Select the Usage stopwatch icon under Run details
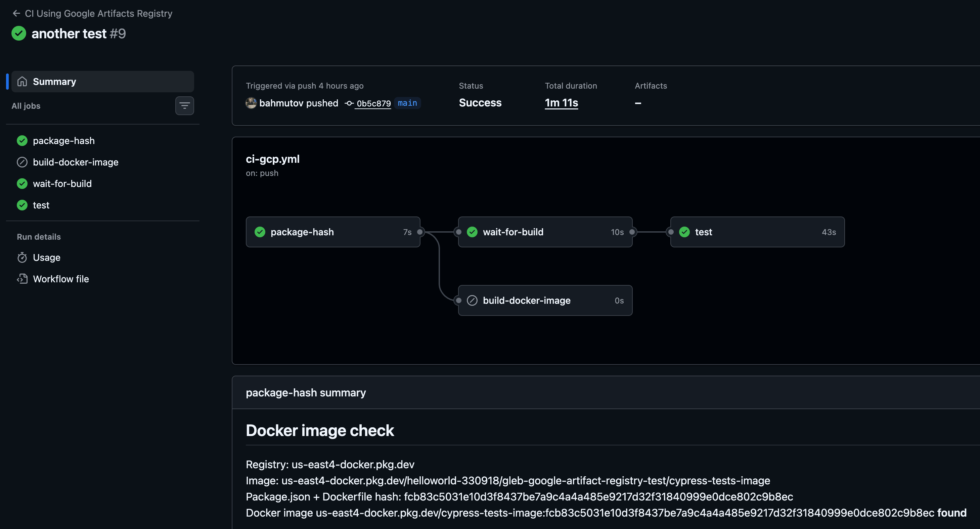This screenshot has width=980, height=529. (x=22, y=257)
